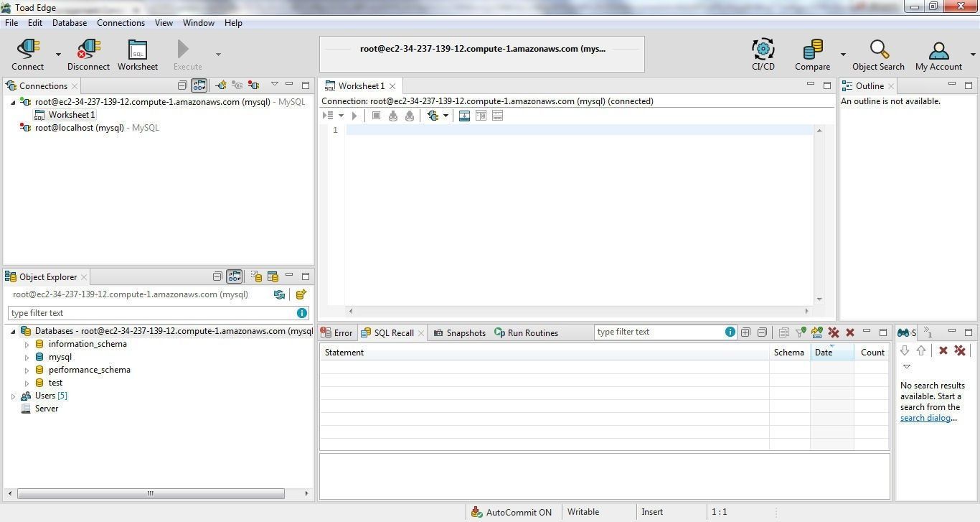
Task: Collapse all in Connections panel
Action: tap(182, 85)
